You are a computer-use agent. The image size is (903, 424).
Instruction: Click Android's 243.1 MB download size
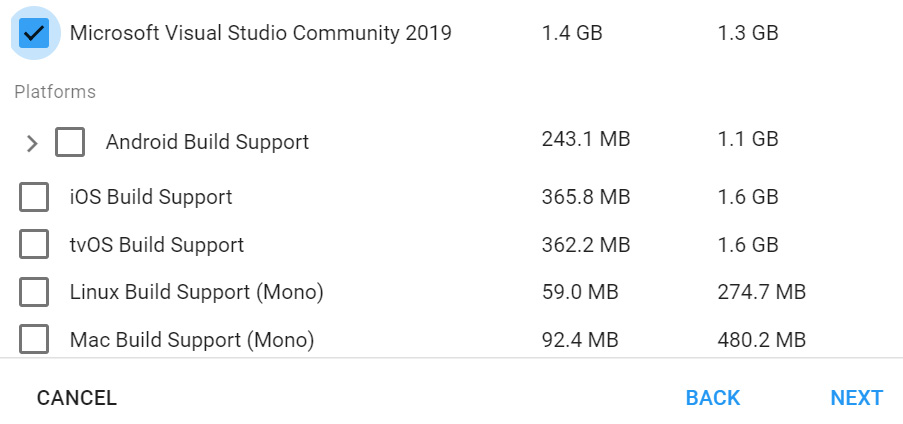click(586, 139)
